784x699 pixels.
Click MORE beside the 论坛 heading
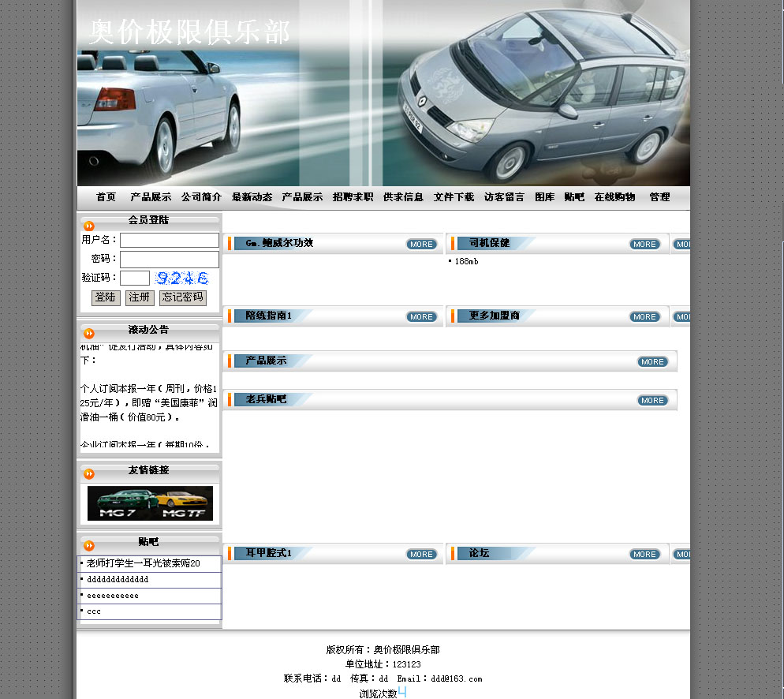(644, 555)
